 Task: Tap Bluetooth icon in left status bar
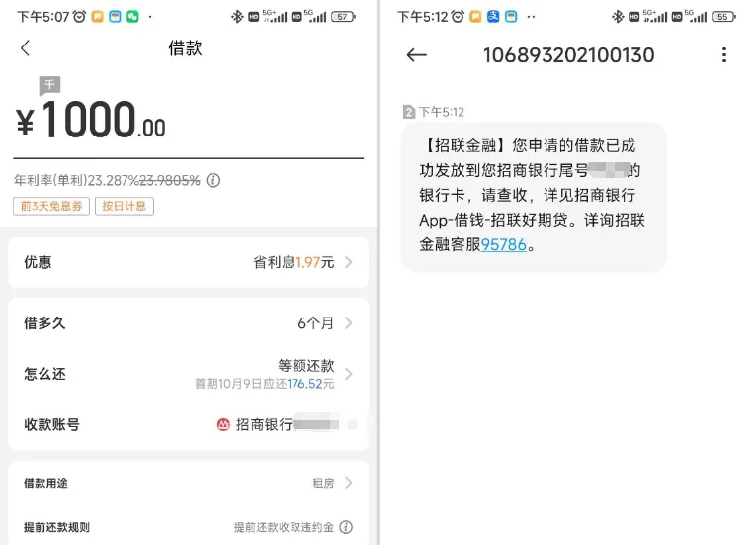pos(237,17)
